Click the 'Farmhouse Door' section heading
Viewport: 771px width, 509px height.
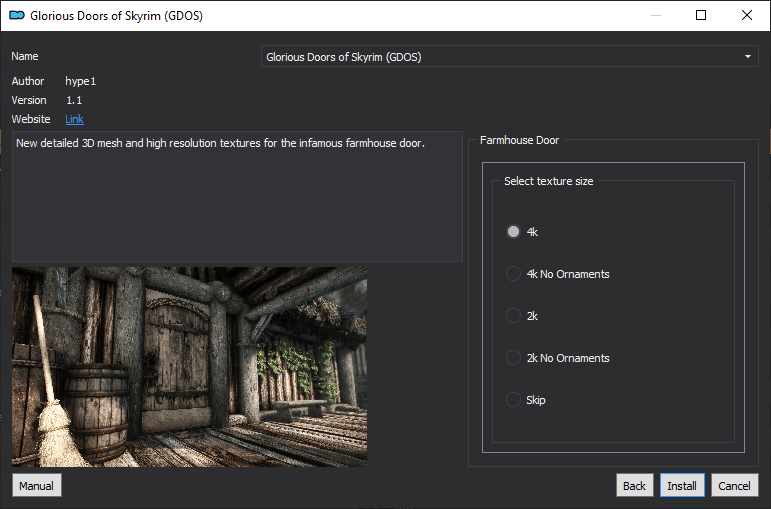[x=519, y=140]
